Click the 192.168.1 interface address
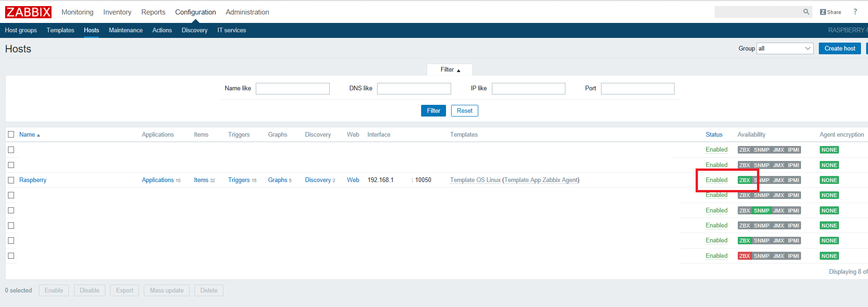Screen dimensions: 868x307 pyautogui.click(x=380, y=180)
